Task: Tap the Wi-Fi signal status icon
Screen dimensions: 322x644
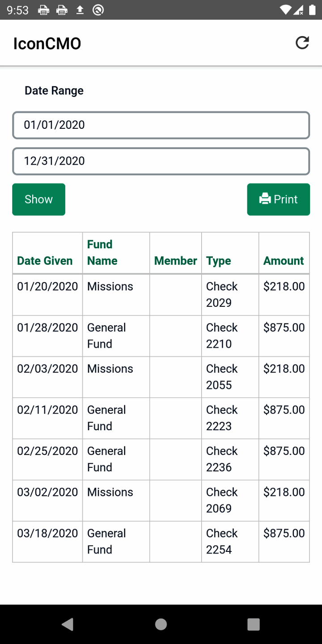Action: point(285,10)
